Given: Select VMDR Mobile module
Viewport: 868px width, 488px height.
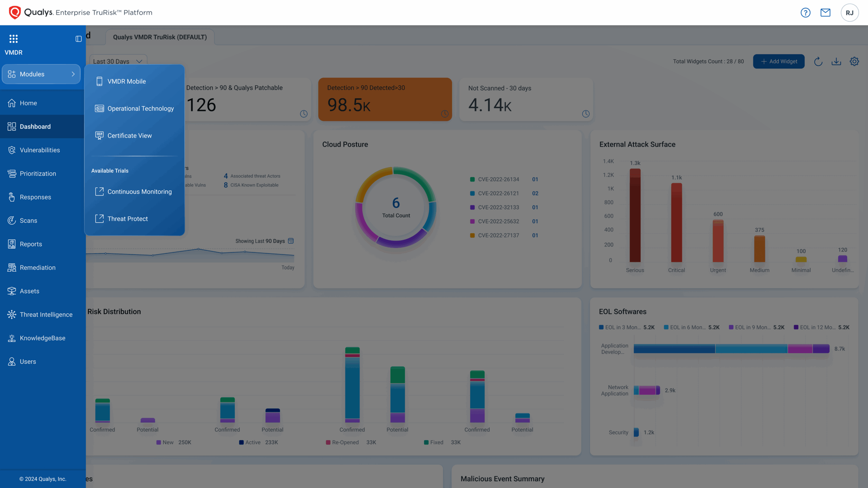Looking at the screenshot, I should point(134,81).
